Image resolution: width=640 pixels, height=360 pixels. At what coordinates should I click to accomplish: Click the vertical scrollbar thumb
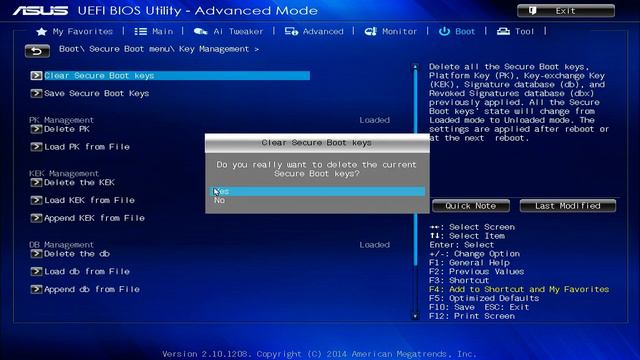416,167
